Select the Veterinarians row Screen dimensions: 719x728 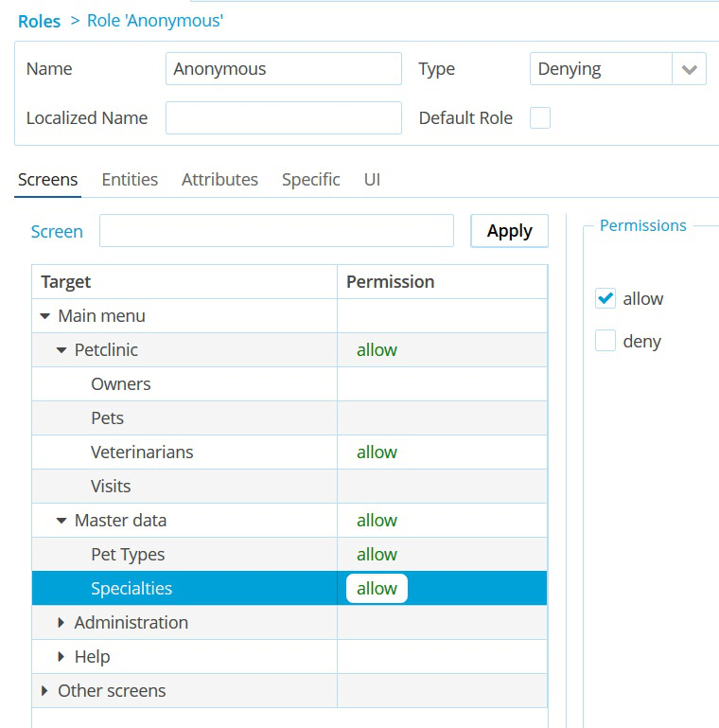pyautogui.click(x=142, y=453)
